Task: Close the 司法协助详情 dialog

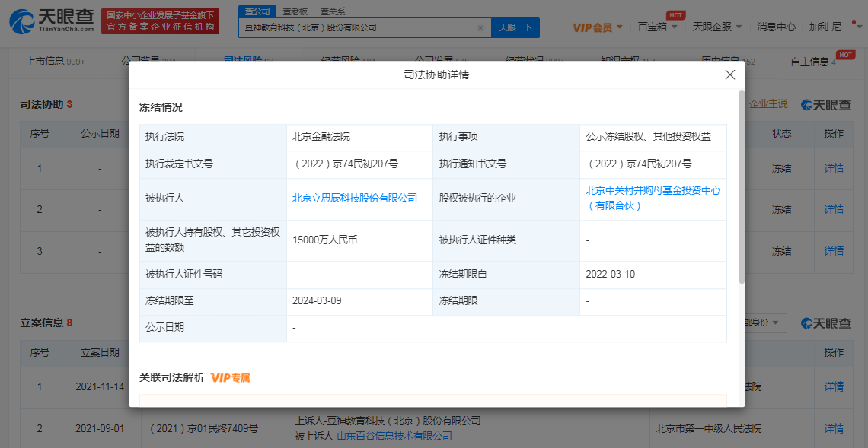Action: pyautogui.click(x=729, y=75)
